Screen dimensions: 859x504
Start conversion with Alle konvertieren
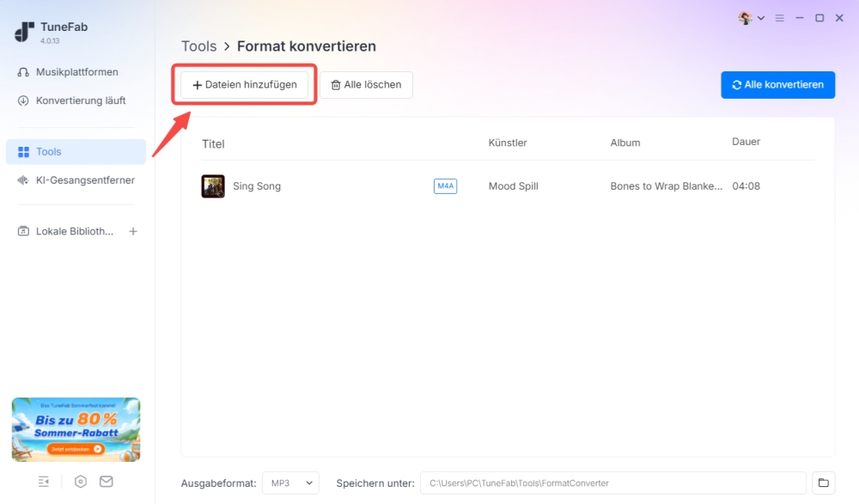777,85
